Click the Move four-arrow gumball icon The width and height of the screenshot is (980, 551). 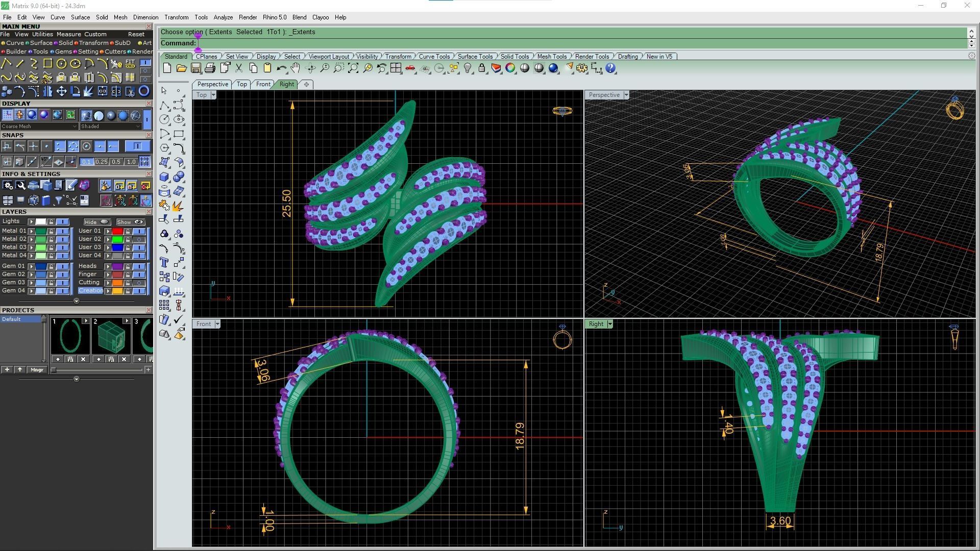[x=61, y=91]
